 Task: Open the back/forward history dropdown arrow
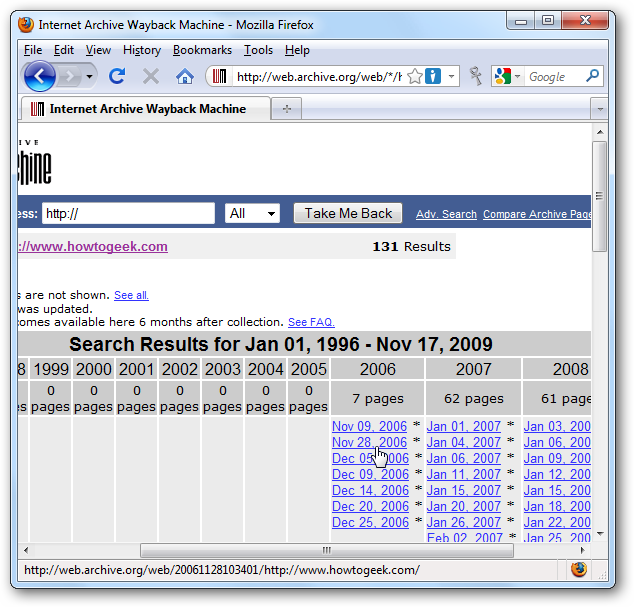[x=90, y=76]
